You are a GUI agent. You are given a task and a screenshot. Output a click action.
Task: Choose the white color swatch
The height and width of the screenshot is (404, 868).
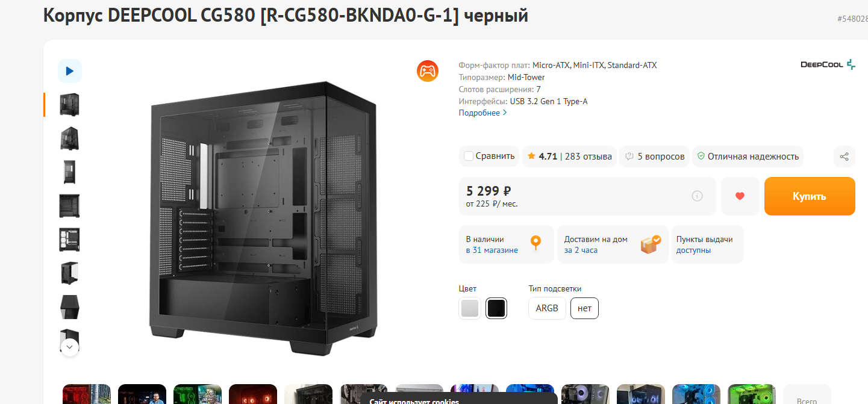[x=469, y=308]
